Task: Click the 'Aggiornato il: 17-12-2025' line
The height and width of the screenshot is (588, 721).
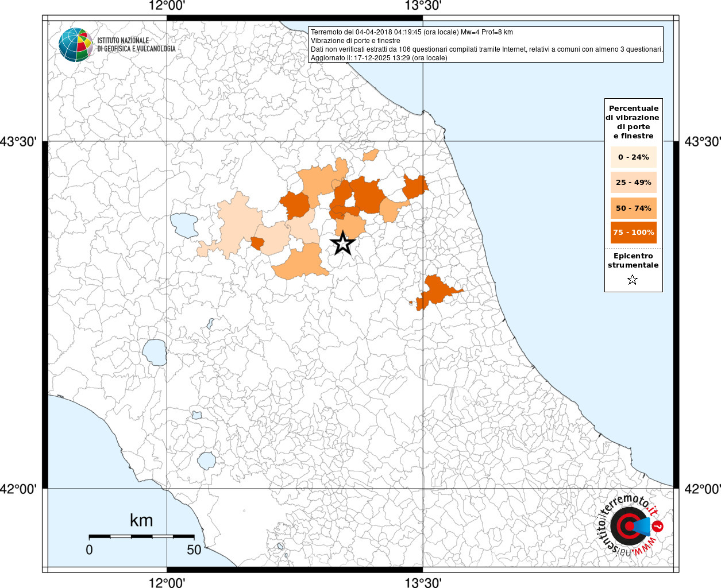Action: pos(379,58)
